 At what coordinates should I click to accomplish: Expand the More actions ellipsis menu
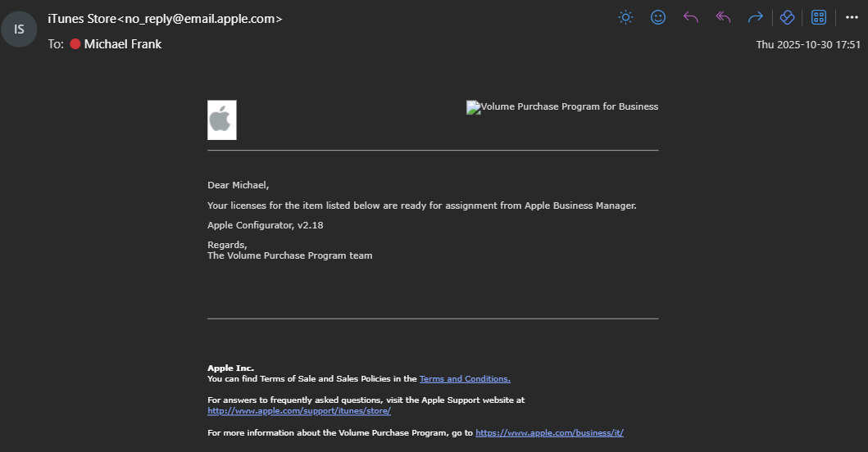click(x=852, y=17)
